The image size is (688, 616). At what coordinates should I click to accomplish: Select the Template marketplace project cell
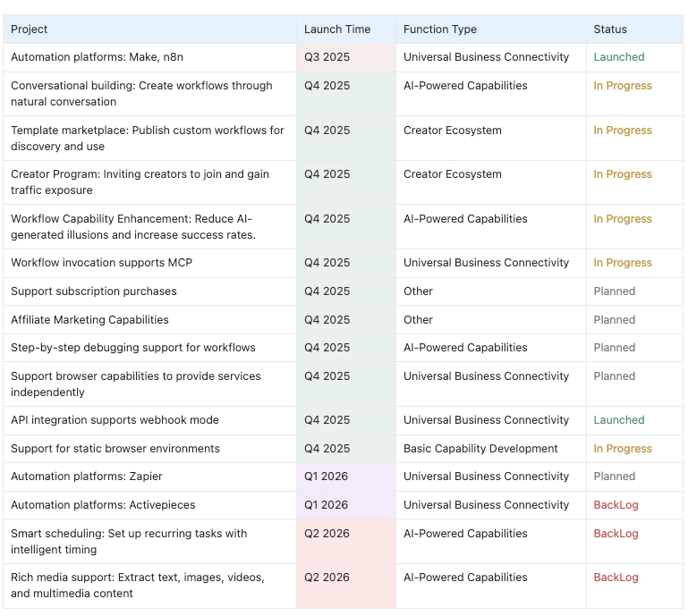click(x=147, y=138)
